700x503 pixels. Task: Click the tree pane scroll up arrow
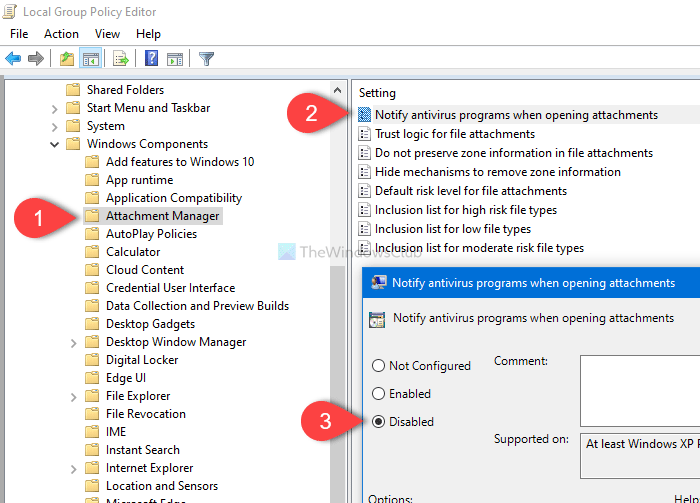coord(338,90)
